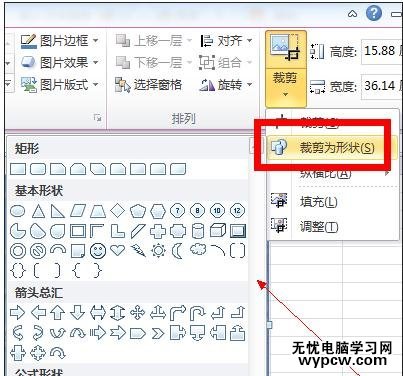The width and height of the screenshot is (403, 376).
Task: Select the Frame shape
Action: pyautogui.click(x=78, y=231)
